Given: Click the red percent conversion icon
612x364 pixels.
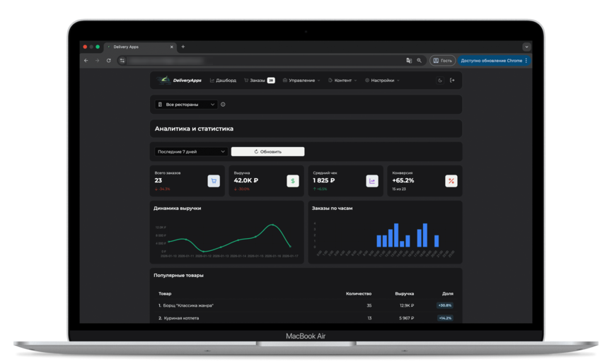Looking at the screenshot, I should tap(451, 181).
